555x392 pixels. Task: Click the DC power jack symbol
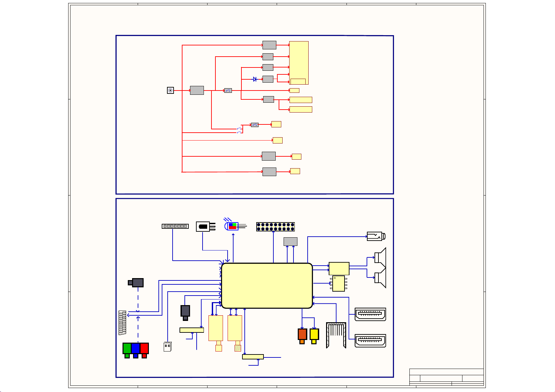170,90
